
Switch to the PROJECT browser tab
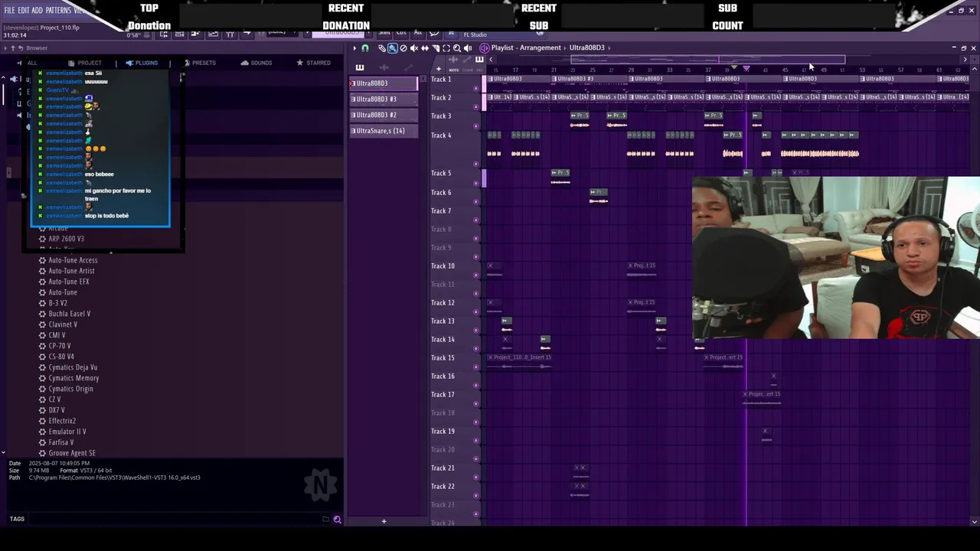pos(85,63)
